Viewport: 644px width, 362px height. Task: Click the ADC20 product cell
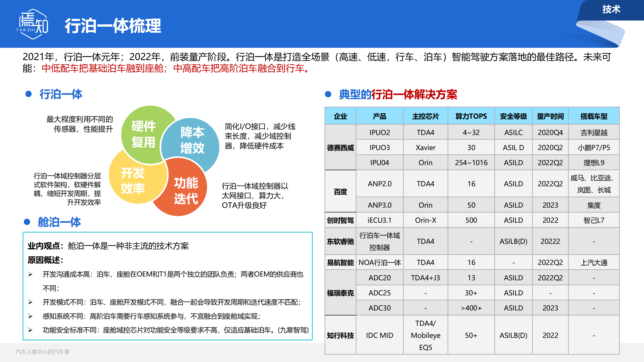(380, 278)
